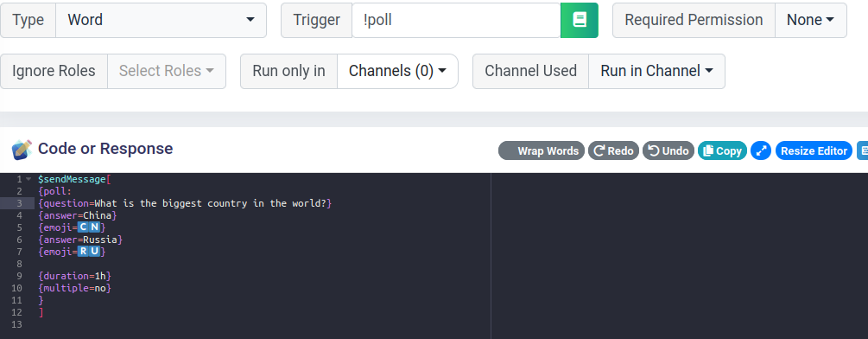
Task: Click the RU flag emoji line
Action: click(72, 252)
